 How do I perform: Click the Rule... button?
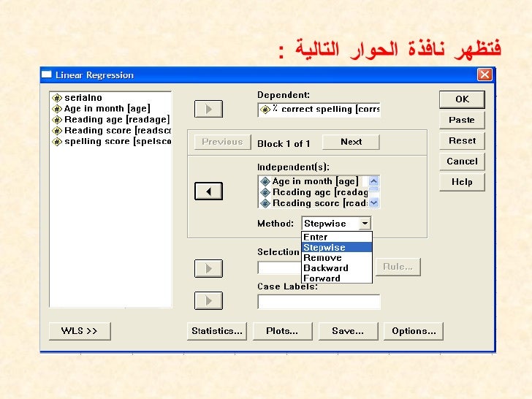coord(398,267)
